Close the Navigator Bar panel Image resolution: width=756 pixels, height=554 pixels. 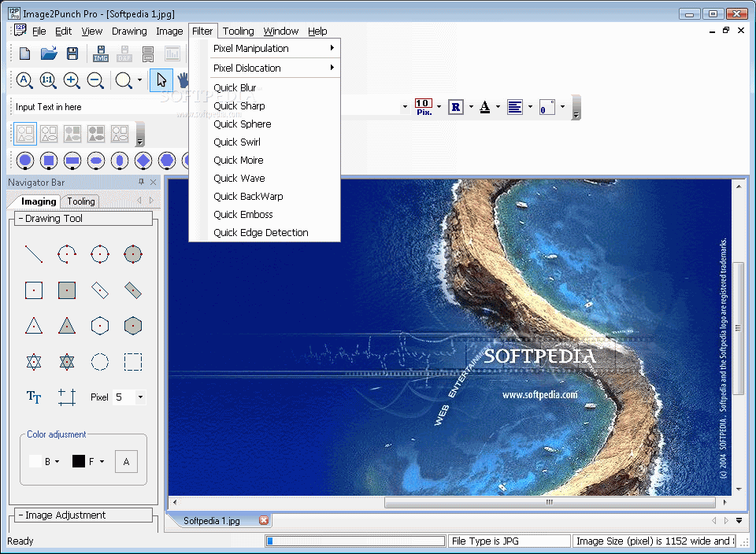coord(154,182)
